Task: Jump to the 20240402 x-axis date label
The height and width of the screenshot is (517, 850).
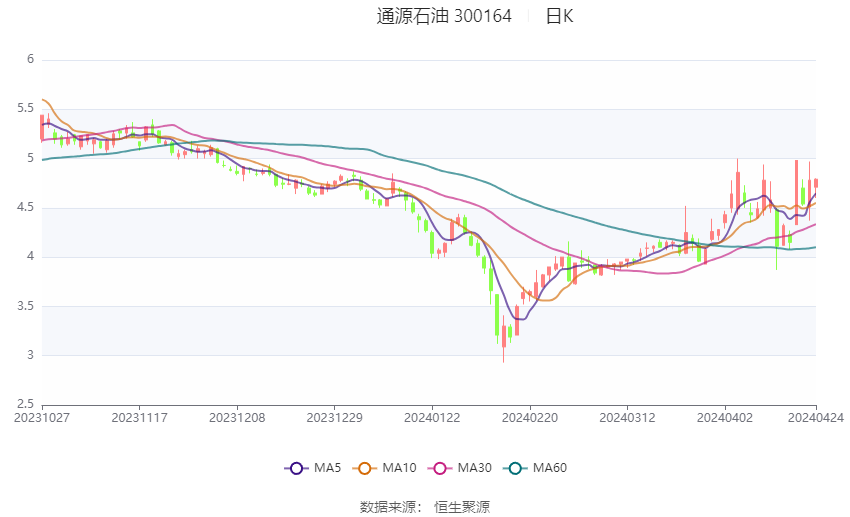Action: click(724, 417)
